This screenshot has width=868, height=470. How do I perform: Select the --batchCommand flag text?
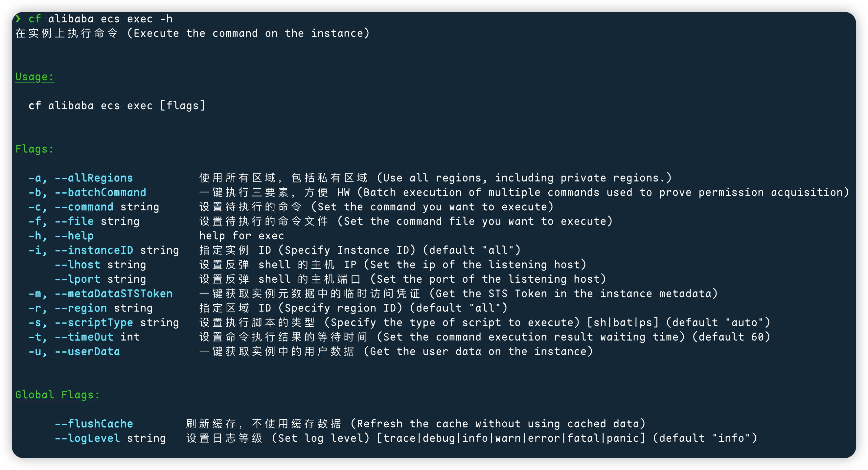pyautogui.click(x=101, y=193)
